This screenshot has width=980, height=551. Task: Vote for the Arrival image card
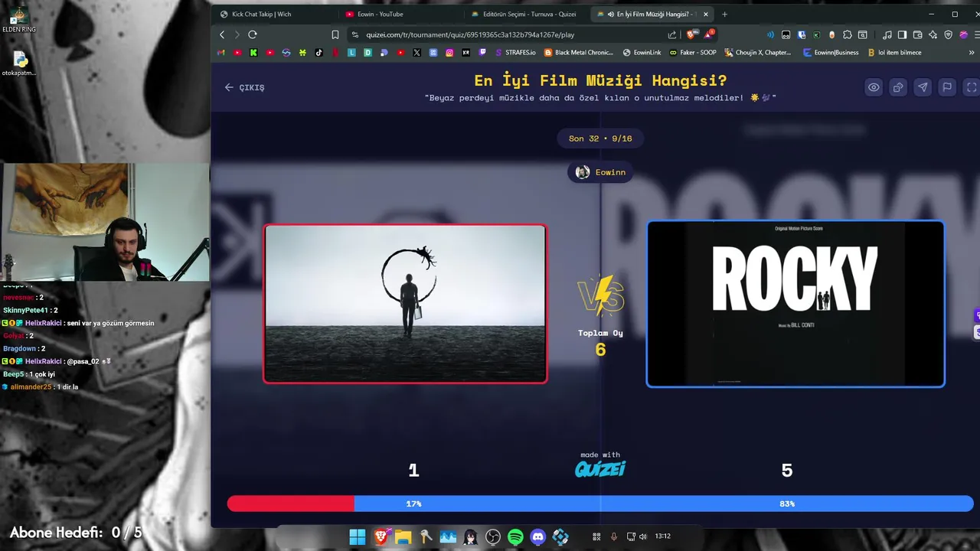point(405,304)
